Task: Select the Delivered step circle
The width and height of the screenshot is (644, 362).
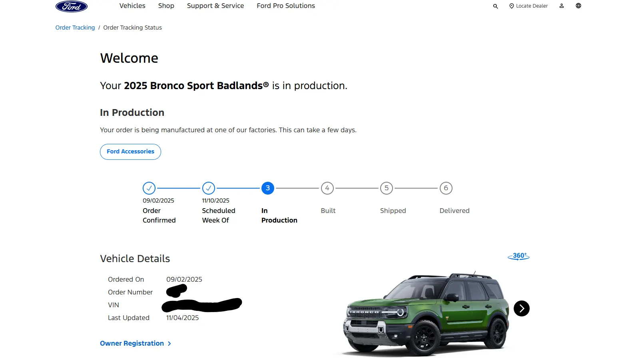Action: coord(446,188)
